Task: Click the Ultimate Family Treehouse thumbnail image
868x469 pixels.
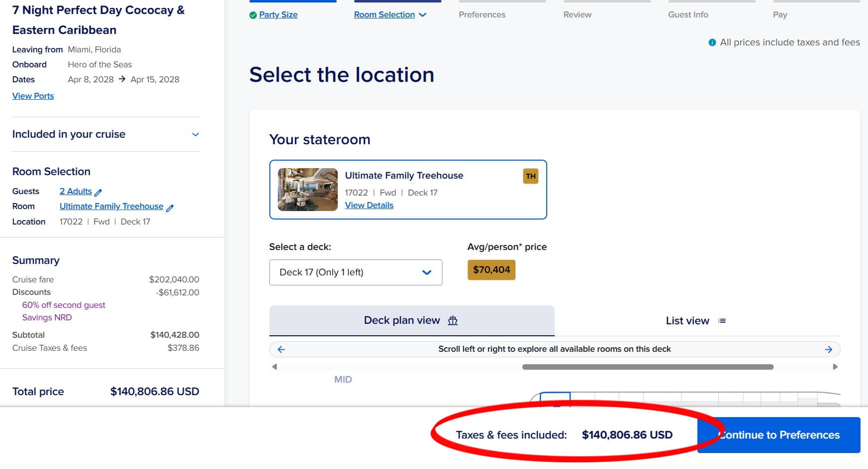Action: coord(307,190)
